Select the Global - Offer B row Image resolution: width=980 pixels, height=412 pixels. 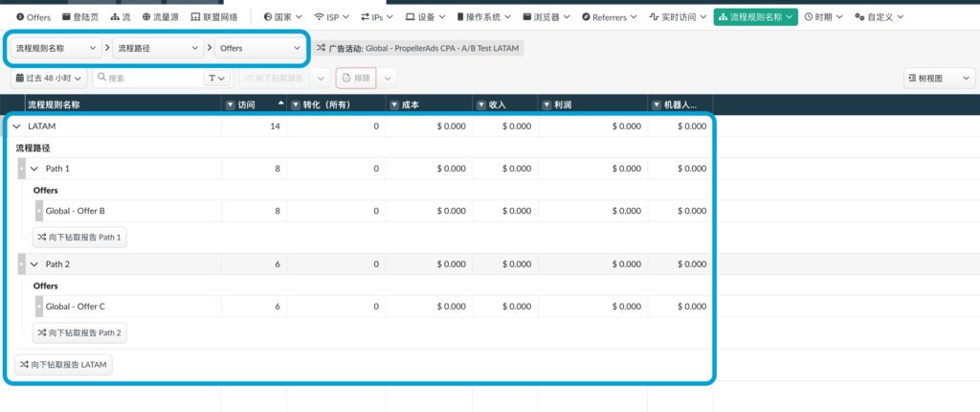click(x=374, y=211)
